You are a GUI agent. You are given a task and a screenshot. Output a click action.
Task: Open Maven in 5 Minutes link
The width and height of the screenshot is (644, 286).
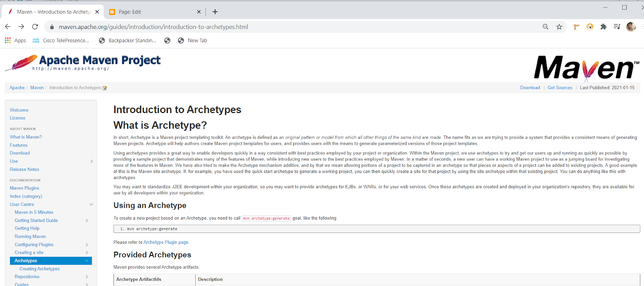[x=34, y=212]
